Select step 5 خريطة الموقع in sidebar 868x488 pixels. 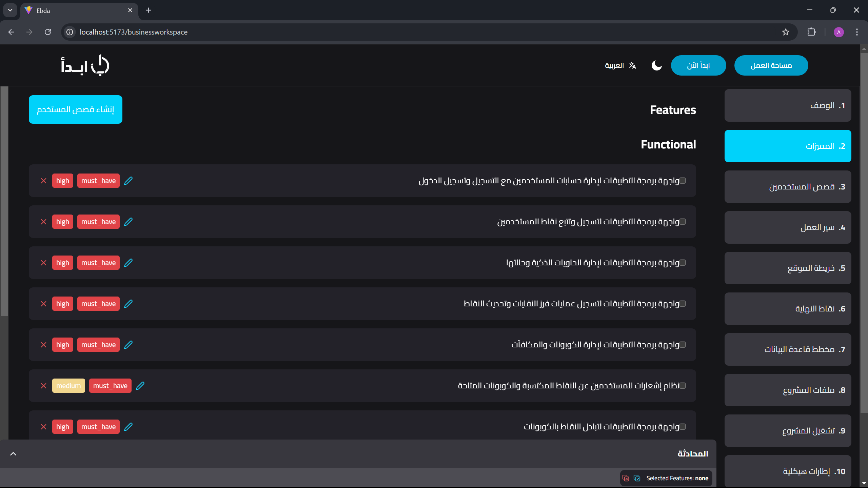click(x=788, y=268)
